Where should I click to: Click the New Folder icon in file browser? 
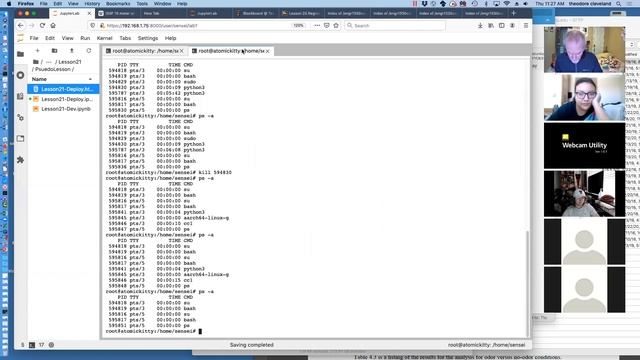pos(54,51)
